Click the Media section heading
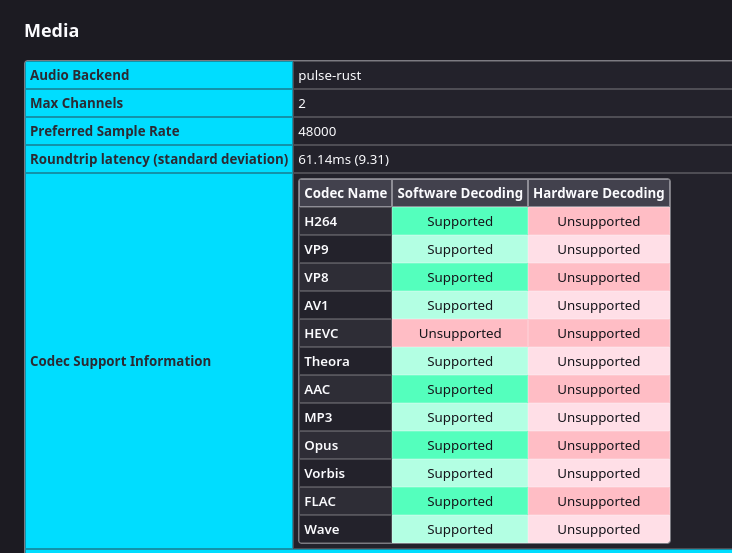The width and height of the screenshot is (732, 553). (51, 31)
